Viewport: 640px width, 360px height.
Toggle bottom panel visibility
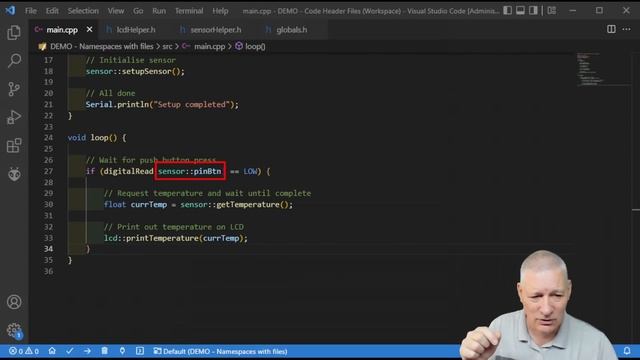coord(520,11)
